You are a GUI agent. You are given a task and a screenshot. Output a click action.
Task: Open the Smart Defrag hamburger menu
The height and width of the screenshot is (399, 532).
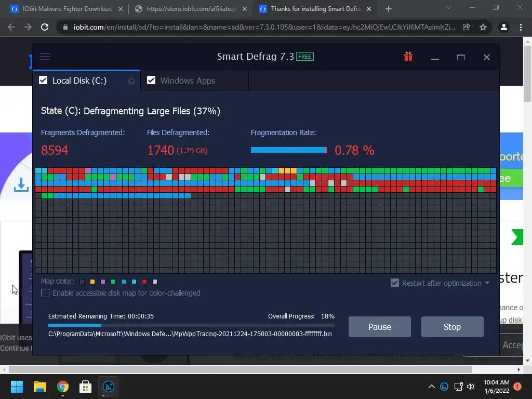coord(45,57)
